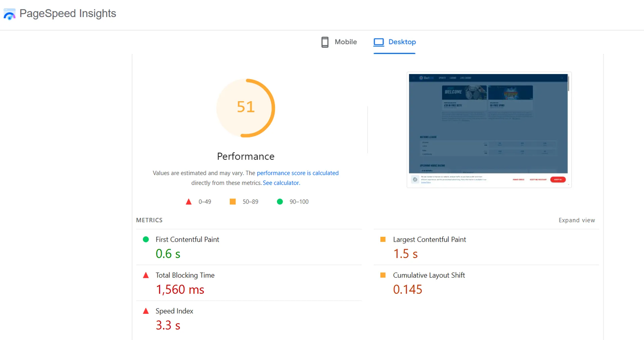Select the desktop monitor icon
The width and height of the screenshot is (644, 340).
tap(379, 42)
